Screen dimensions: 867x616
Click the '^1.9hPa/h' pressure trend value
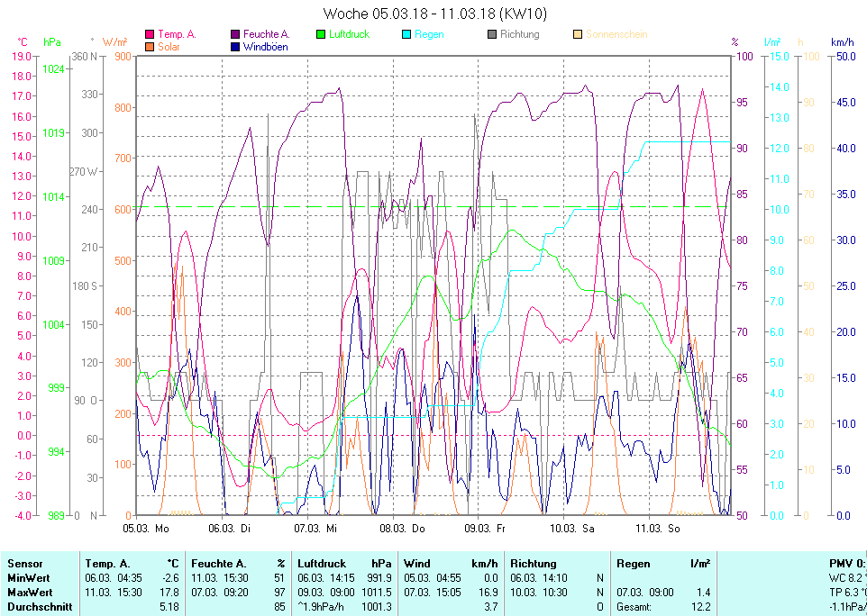(321, 607)
